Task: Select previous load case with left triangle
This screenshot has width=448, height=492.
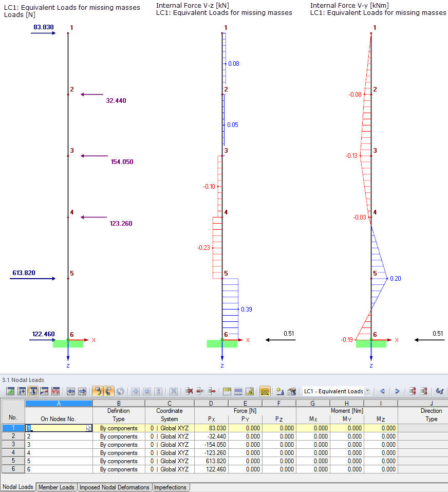Action: tap(382, 391)
